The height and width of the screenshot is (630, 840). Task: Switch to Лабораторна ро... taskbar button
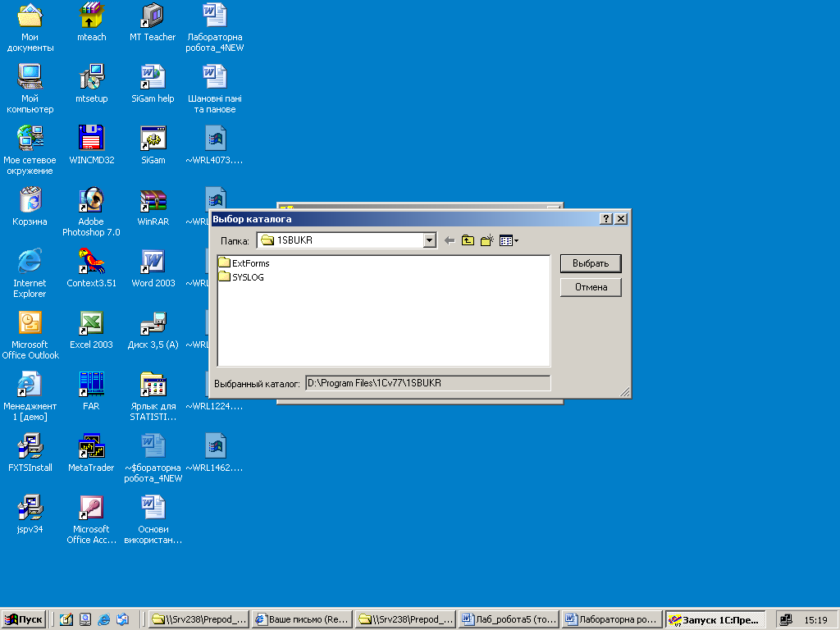pyautogui.click(x=612, y=619)
